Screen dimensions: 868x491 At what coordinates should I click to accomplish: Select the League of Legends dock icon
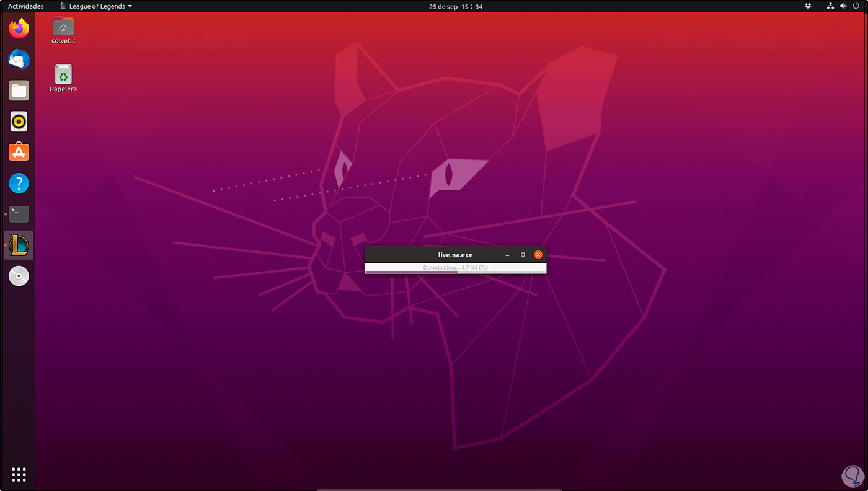(19, 245)
